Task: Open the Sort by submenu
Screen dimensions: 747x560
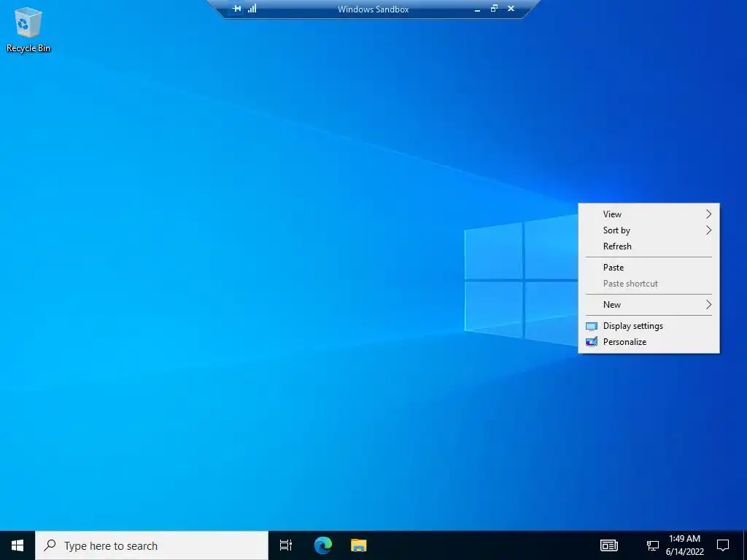Action: click(649, 230)
